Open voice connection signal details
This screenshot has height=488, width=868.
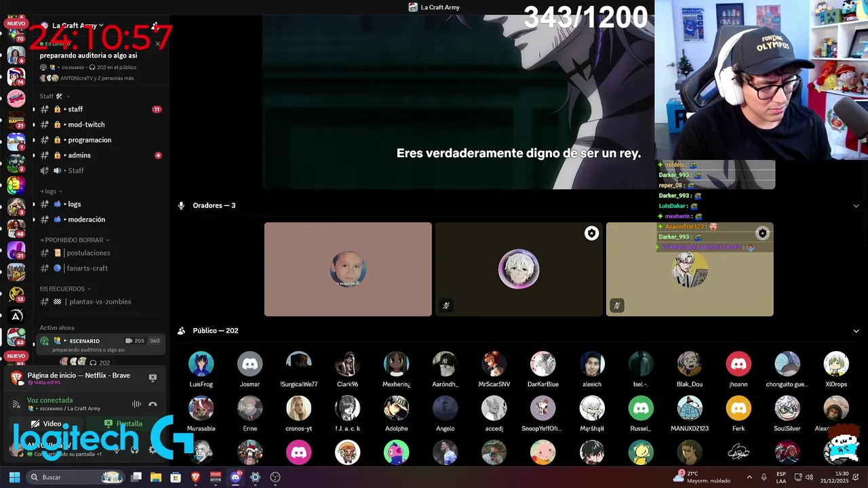pos(16,404)
